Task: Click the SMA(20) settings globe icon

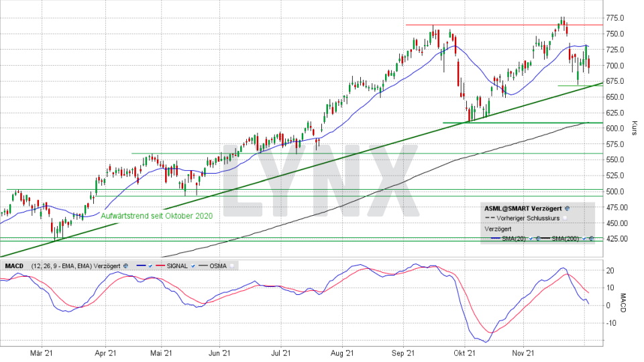Action: click(x=538, y=239)
